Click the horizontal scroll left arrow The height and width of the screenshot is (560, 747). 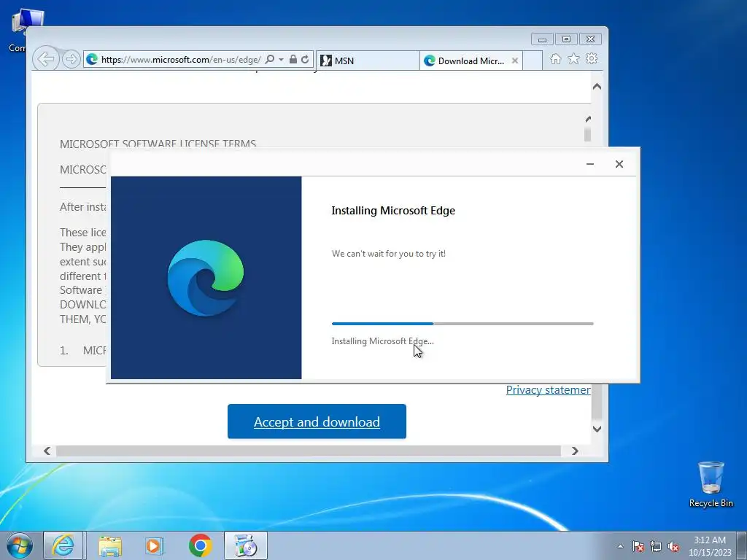click(x=47, y=451)
